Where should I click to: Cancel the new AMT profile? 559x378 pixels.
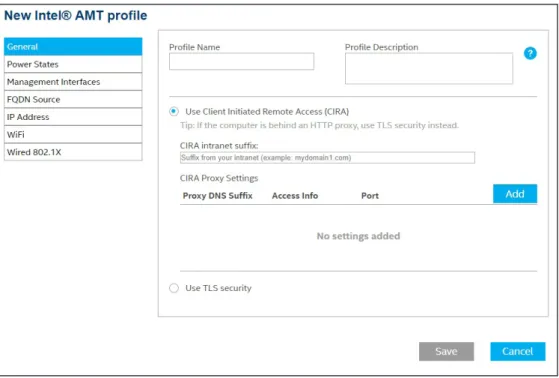(x=518, y=352)
